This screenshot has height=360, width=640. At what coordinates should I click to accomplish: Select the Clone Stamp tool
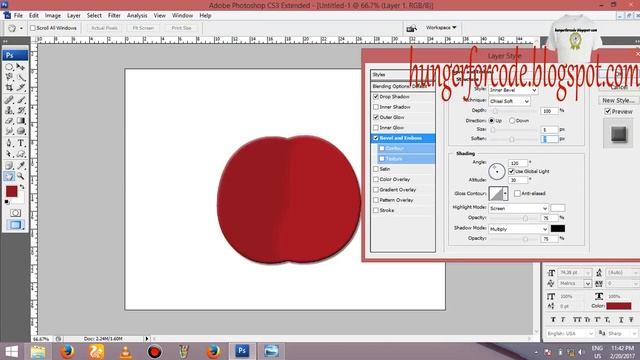[x=9, y=110]
